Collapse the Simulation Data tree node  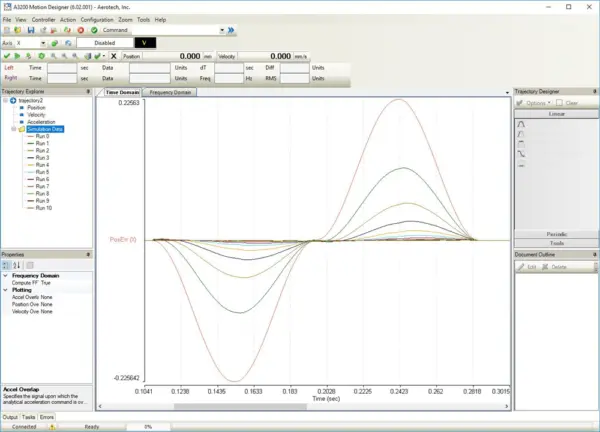[x=13, y=129]
